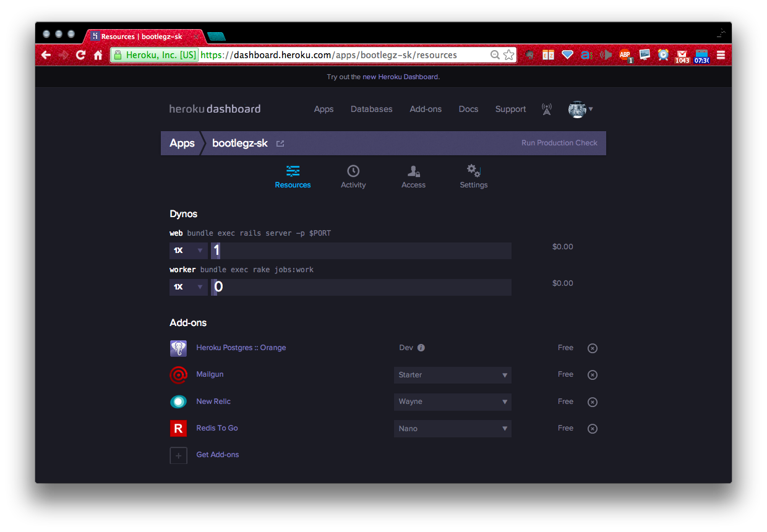Viewport: 767px width, 532px height.
Task: Click the web dyno count slider
Action: point(361,251)
